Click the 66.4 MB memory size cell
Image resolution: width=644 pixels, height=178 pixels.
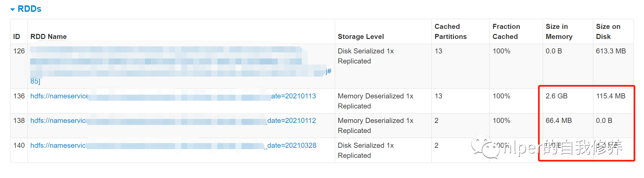pos(558,121)
